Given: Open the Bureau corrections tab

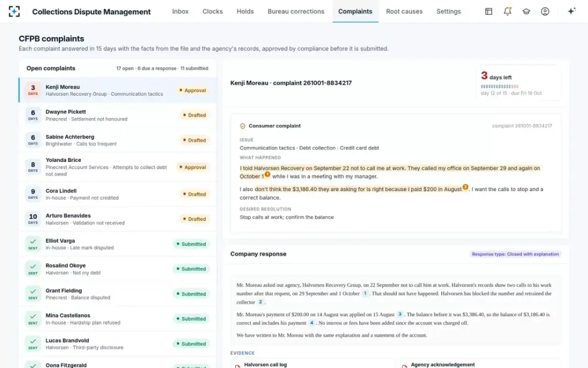Looking at the screenshot, I should 296,11.
